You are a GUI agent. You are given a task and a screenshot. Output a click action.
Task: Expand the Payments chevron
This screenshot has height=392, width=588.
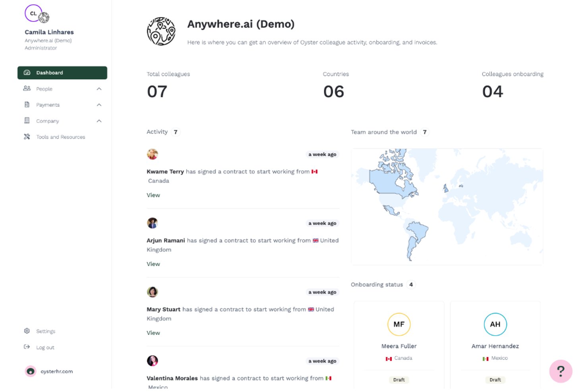(99, 105)
